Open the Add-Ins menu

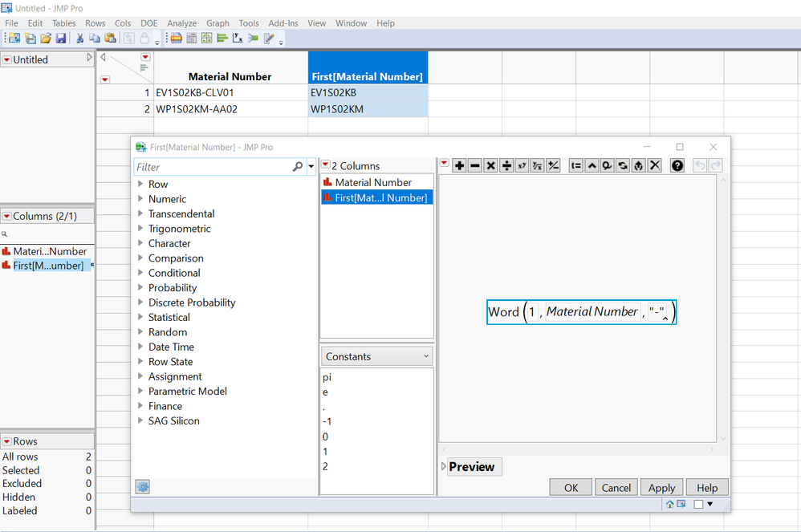click(283, 23)
